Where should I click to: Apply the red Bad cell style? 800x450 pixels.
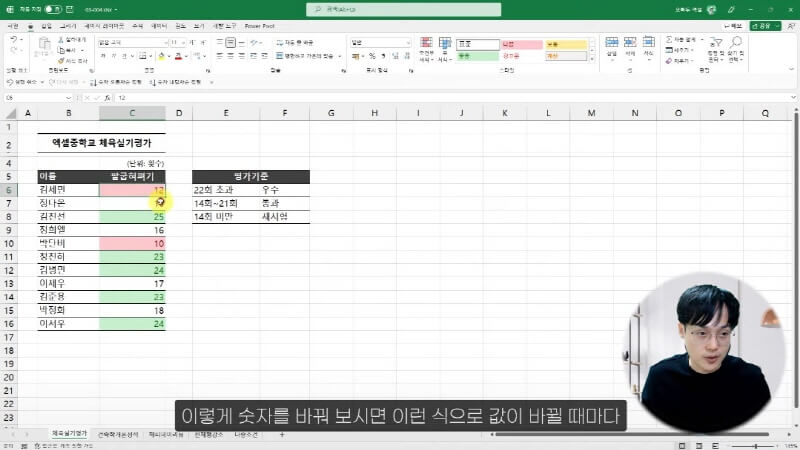pyautogui.click(x=521, y=44)
